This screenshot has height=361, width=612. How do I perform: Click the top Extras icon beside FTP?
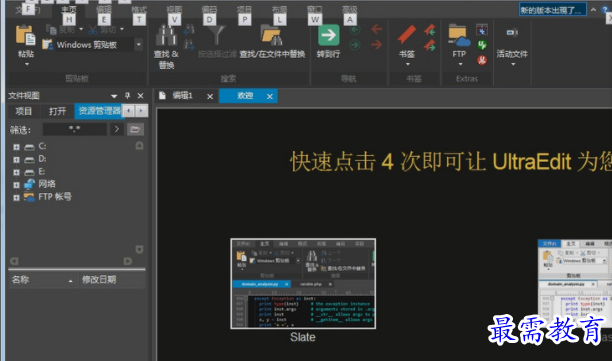(x=482, y=30)
